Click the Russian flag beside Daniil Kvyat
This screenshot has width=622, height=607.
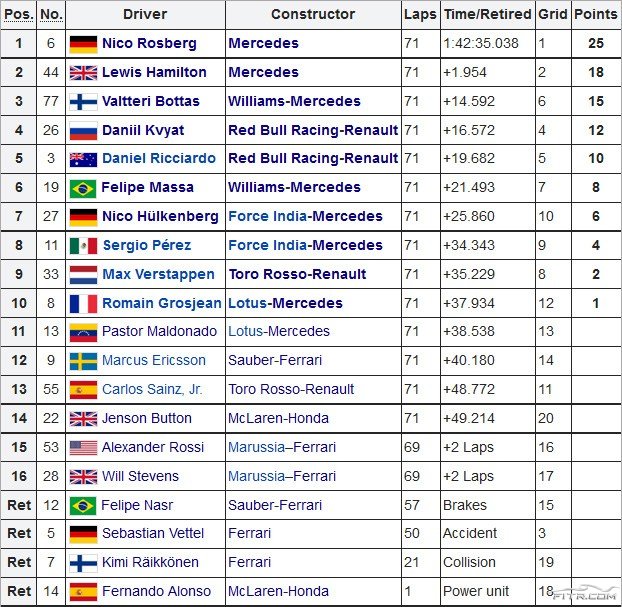(x=83, y=131)
